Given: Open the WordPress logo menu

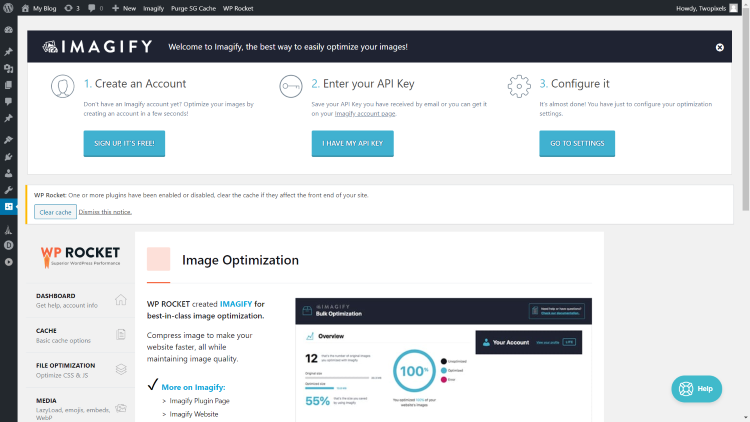Looking at the screenshot, I should [8, 8].
